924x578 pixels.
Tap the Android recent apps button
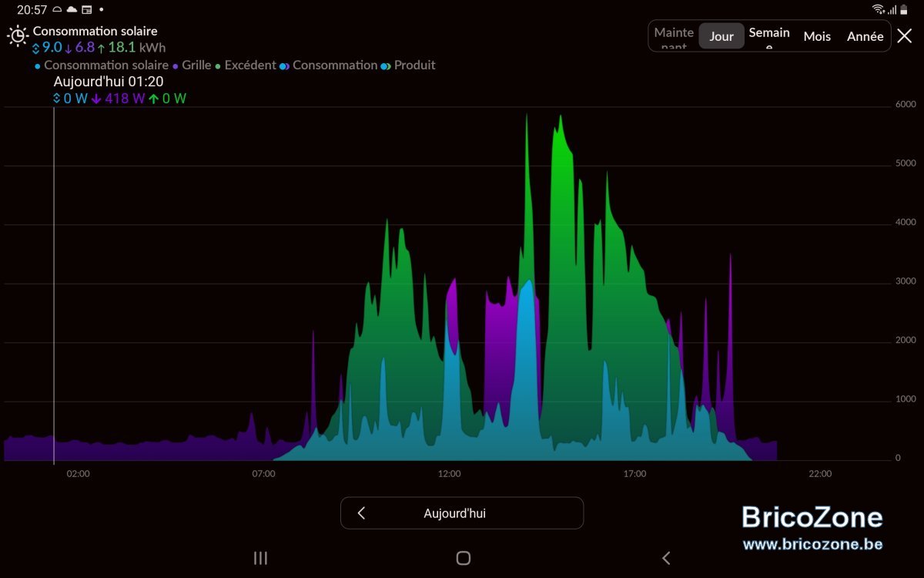tap(260, 558)
